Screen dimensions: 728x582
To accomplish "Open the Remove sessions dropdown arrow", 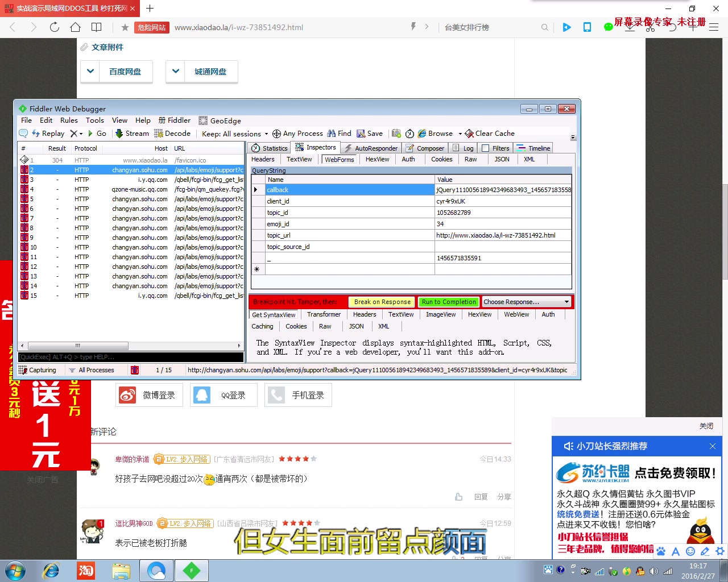I will [x=81, y=134].
